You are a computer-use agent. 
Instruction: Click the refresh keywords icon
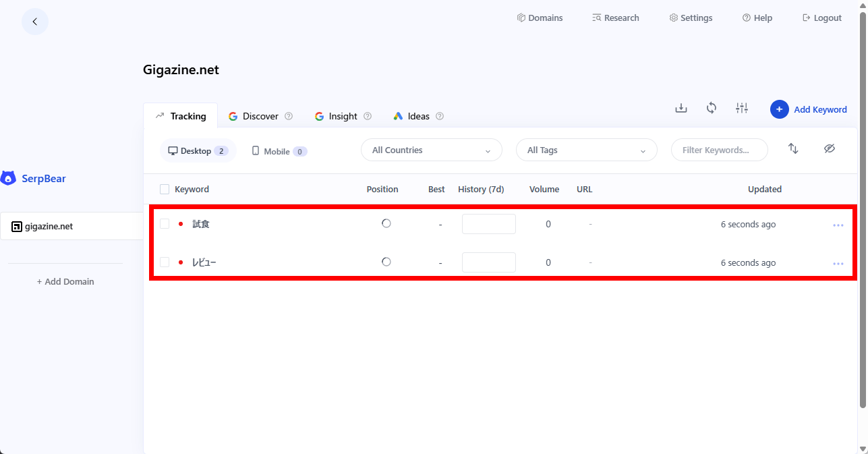712,108
